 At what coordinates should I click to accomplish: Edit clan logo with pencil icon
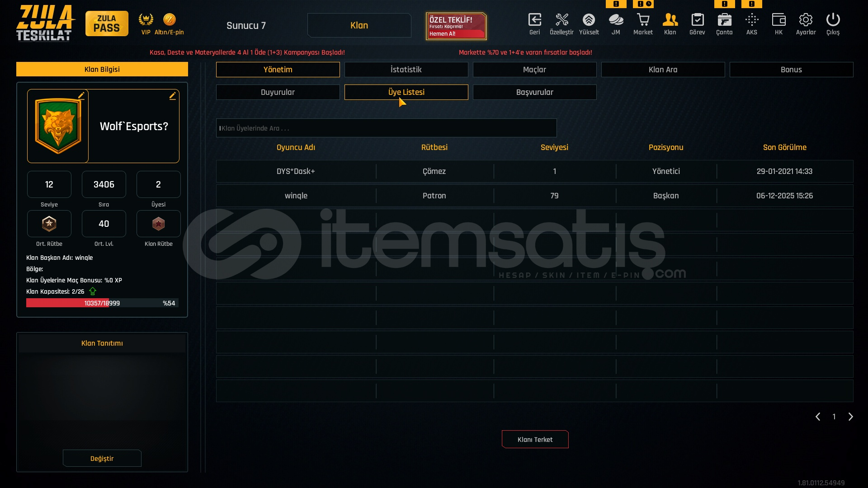pos(81,95)
